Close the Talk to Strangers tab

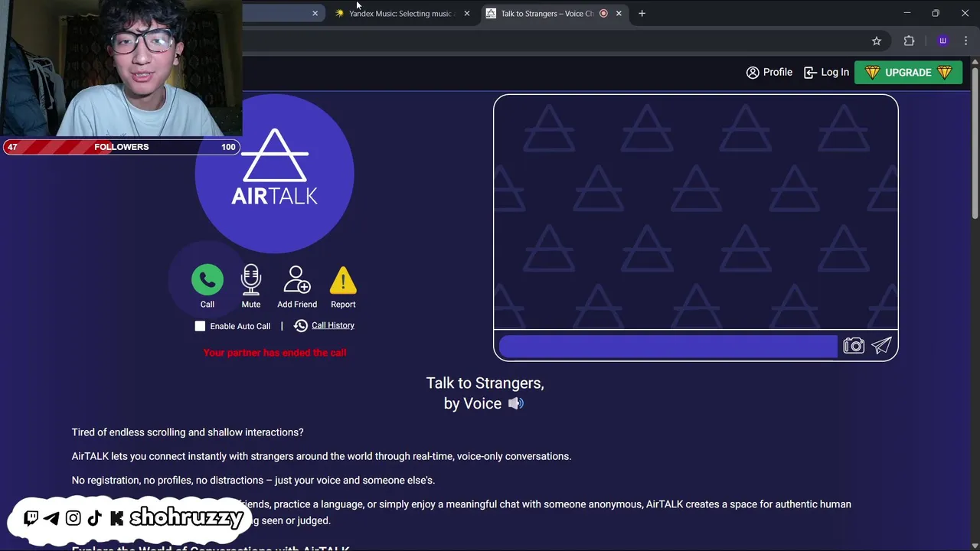click(619, 13)
